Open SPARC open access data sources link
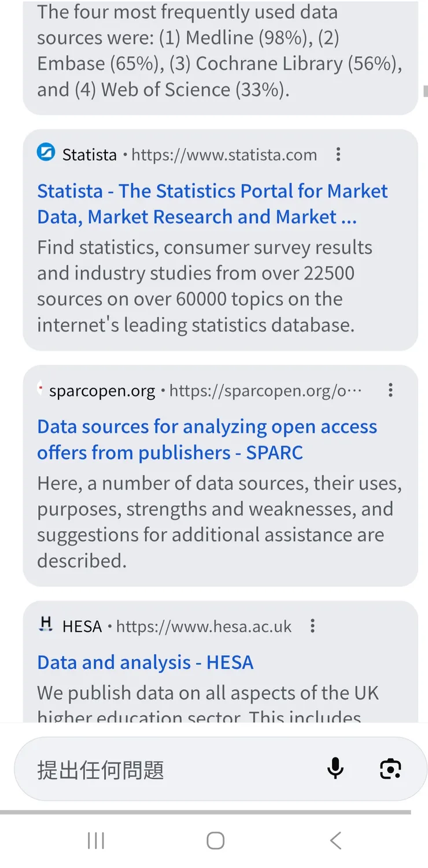 tap(207, 439)
